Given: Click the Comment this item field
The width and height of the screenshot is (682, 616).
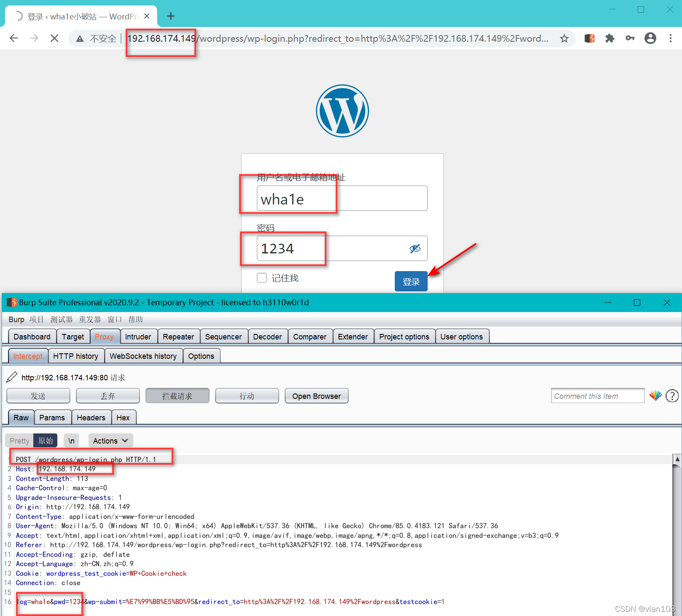Looking at the screenshot, I should [598, 396].
